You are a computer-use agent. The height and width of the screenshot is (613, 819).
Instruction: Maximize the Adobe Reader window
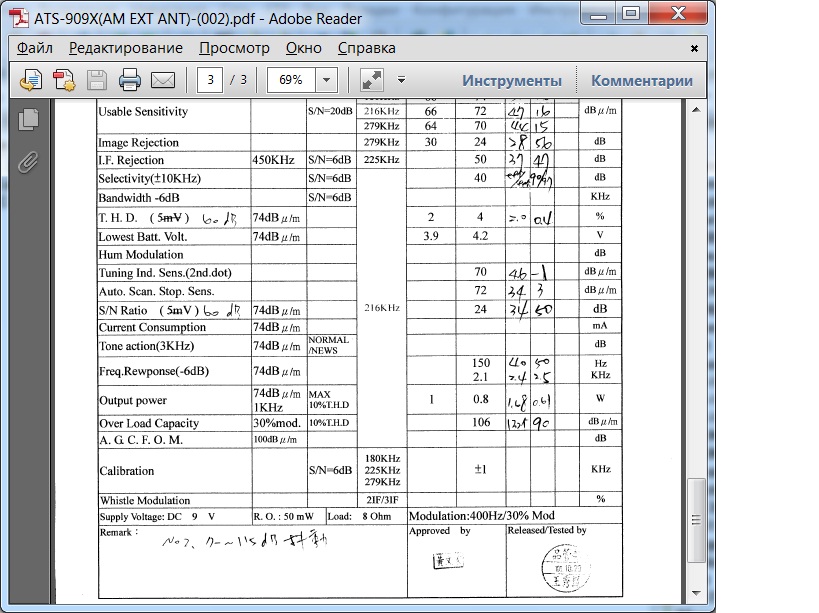click(x=631, y=13)
